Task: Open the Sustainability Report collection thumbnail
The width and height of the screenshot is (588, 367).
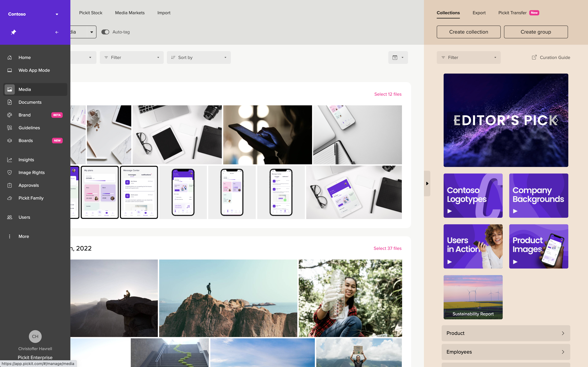Action: (x=473, y=297)
